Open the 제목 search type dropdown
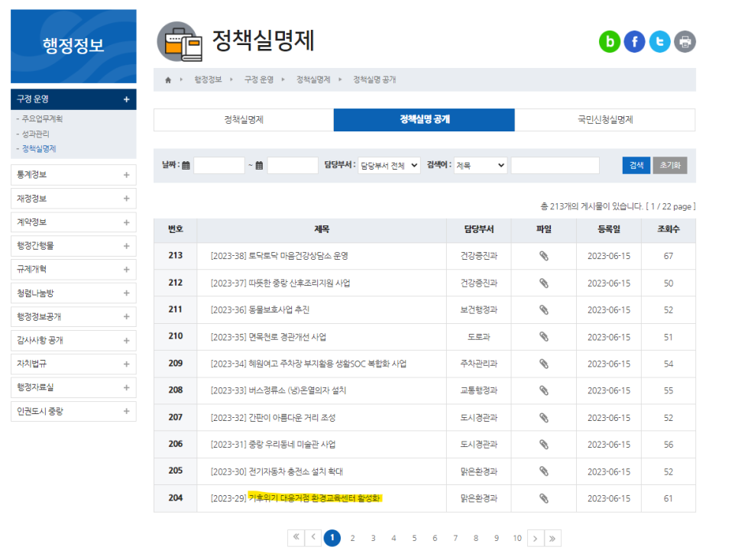 tap(480, 166)
